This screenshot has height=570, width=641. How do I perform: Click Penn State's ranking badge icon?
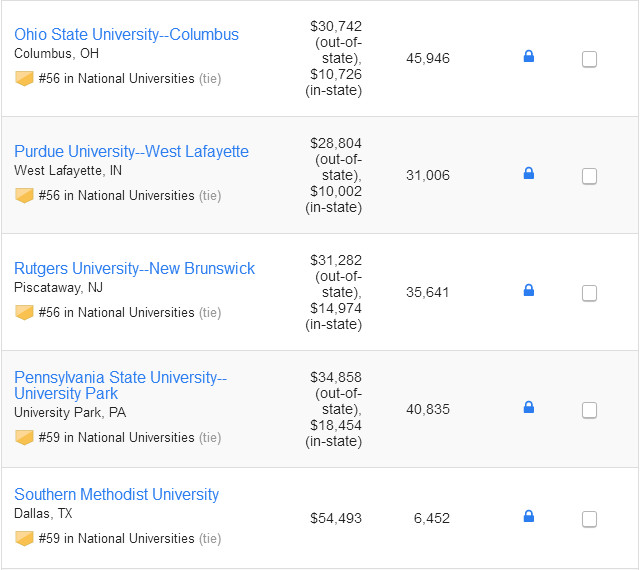[x=24, y=437]
